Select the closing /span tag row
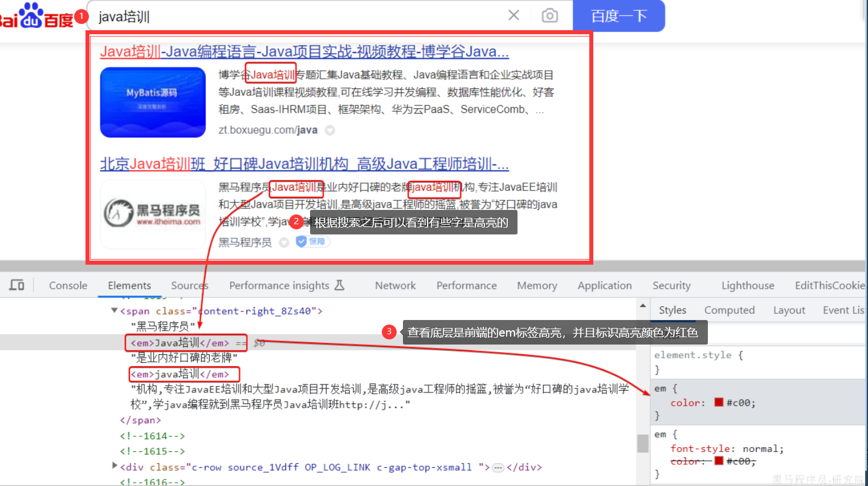This screenshot has width=868, height=486. tap(140, 420)
